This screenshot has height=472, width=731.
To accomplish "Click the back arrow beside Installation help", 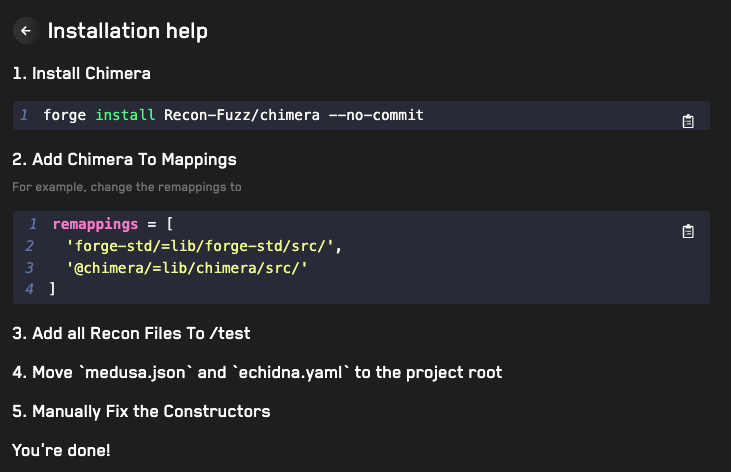I will [x=26, y=31].
